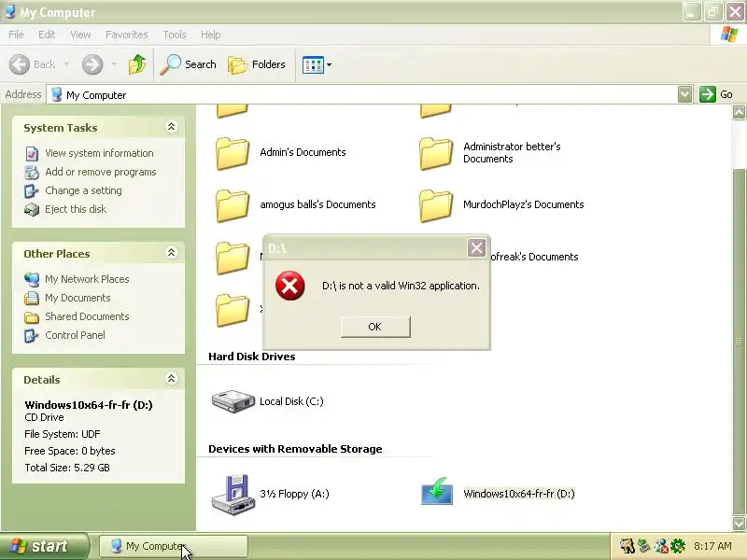
Task: Go up one folder level
Action: point(137,64)
